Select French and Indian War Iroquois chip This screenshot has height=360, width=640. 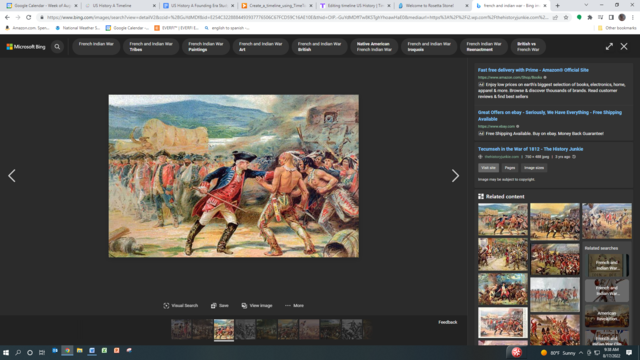429,47
